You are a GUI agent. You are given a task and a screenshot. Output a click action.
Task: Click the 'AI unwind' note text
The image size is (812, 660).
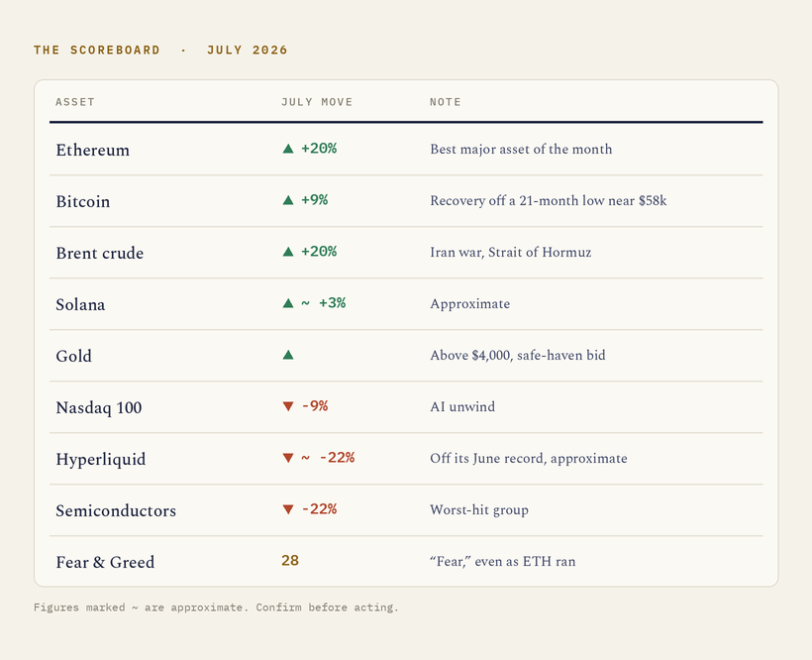[x=462, y=406]
